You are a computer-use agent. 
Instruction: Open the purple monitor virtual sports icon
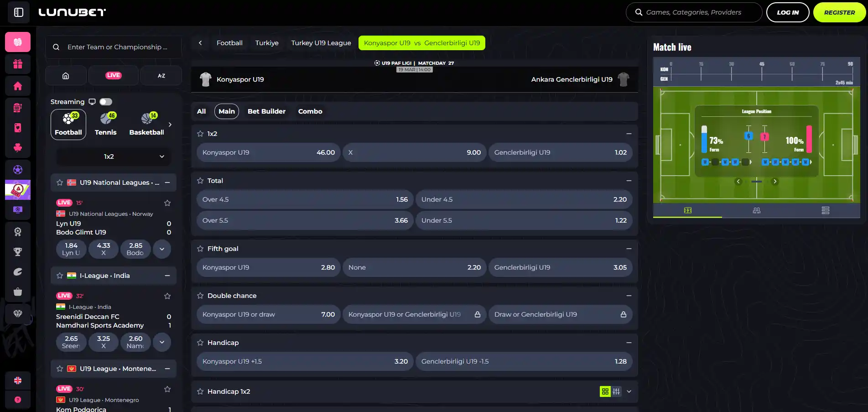(x=18, y=210)
